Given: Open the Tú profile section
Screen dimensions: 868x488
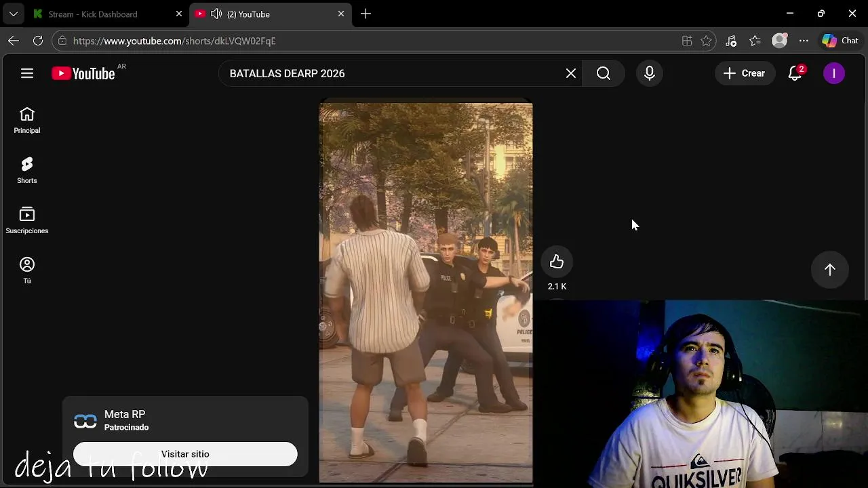Looking at the screenshot, I should point(27,271).
